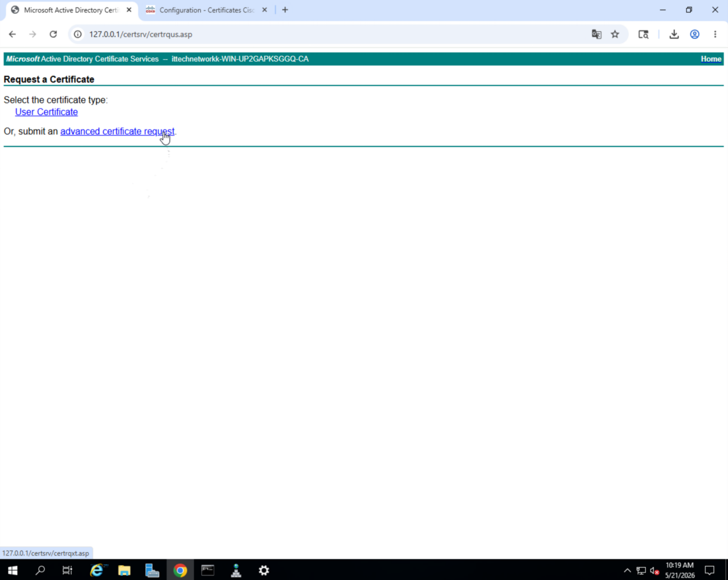
Task: Open Settings gear on taskbar
Action: (264, 570)
